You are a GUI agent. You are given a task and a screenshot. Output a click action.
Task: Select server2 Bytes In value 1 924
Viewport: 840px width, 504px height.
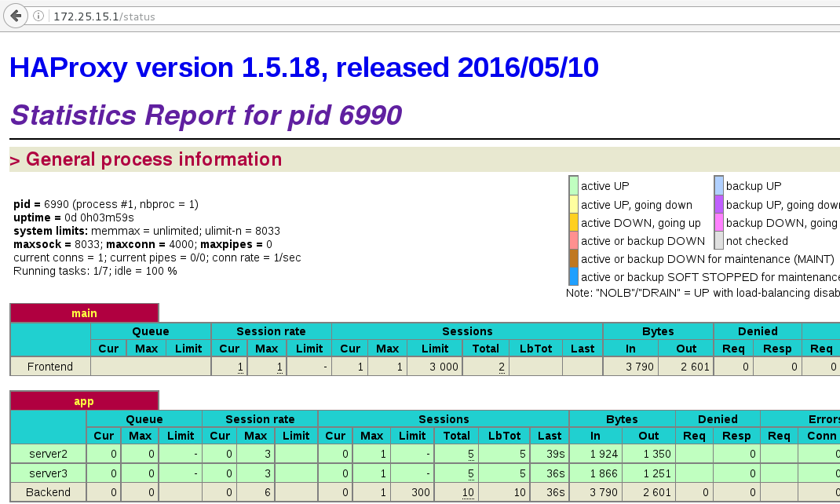604,455
